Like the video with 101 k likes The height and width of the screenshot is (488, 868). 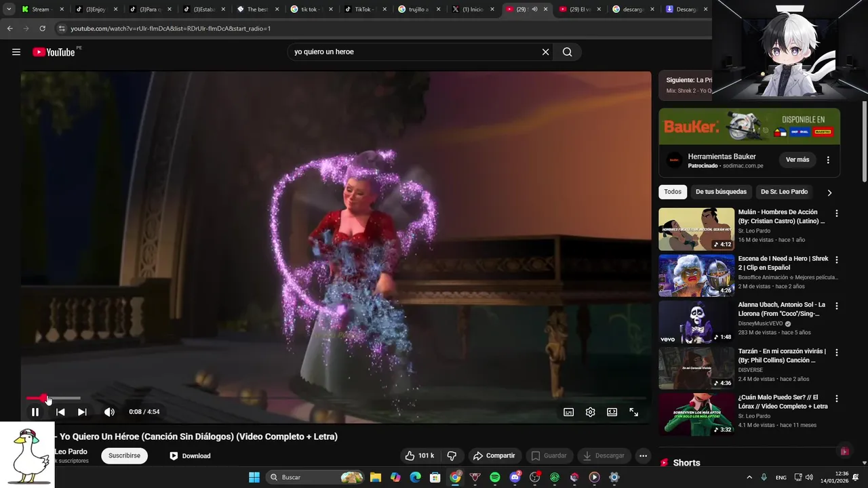tap(419, 455)
